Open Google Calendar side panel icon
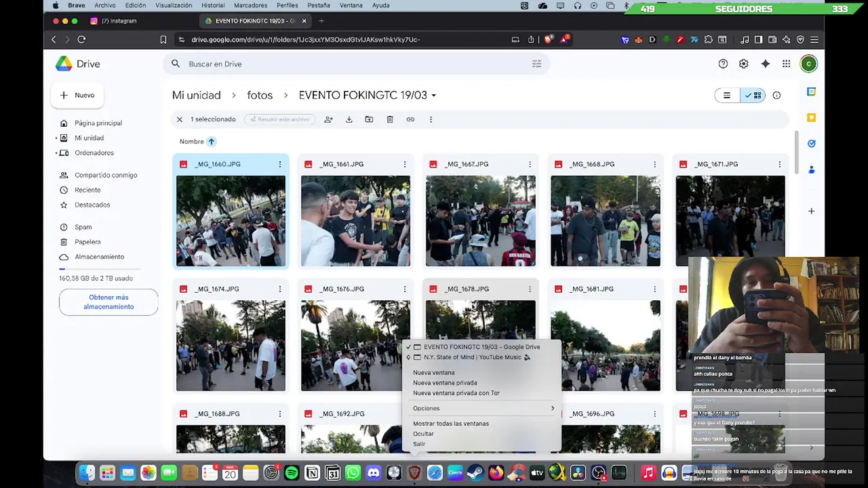Screen dimensions: 868x488 tap(811, 91)
